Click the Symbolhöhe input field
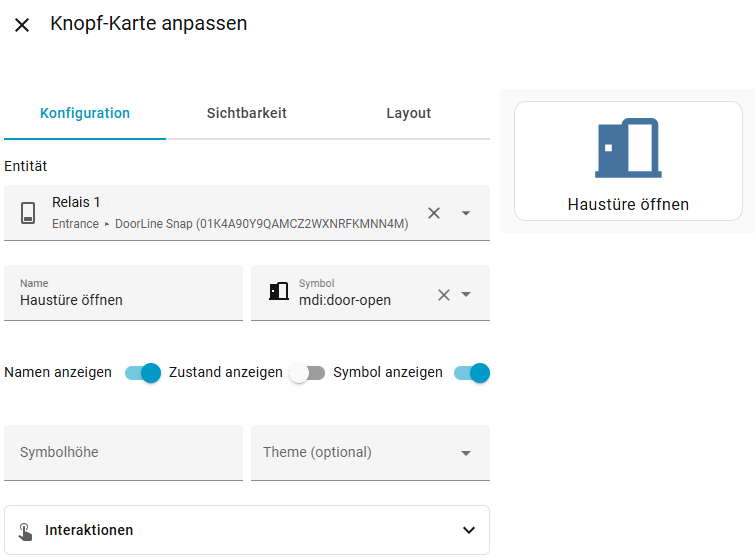Image resolution: width=755 pixels, height=560 pixels. (123, 453)
